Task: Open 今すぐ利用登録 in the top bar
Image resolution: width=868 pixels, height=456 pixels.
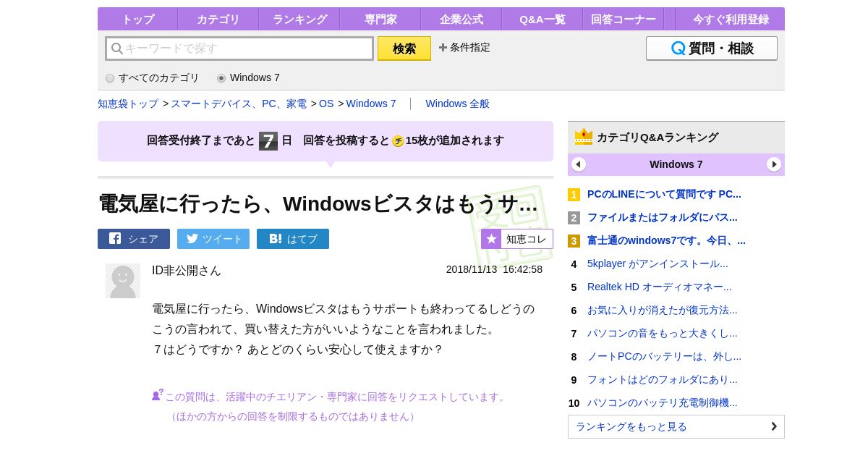Action: 731,20
